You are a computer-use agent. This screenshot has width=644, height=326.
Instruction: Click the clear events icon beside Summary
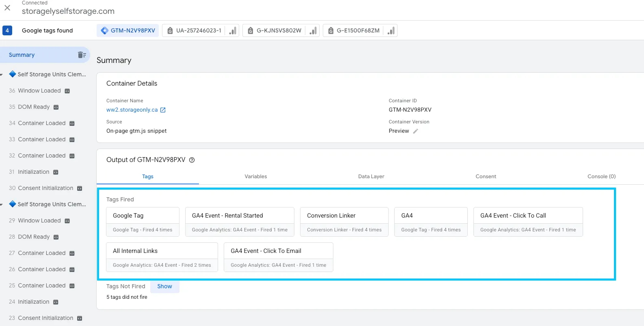[82, 55]
